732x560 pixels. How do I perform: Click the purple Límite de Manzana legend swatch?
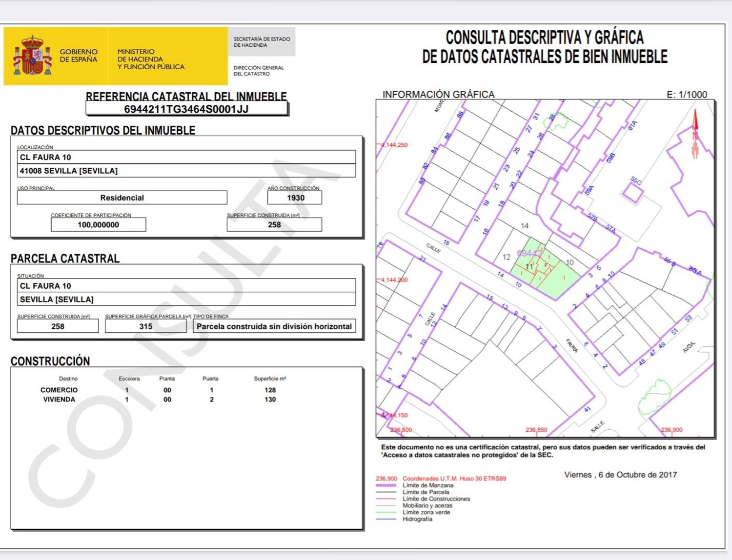386,485
